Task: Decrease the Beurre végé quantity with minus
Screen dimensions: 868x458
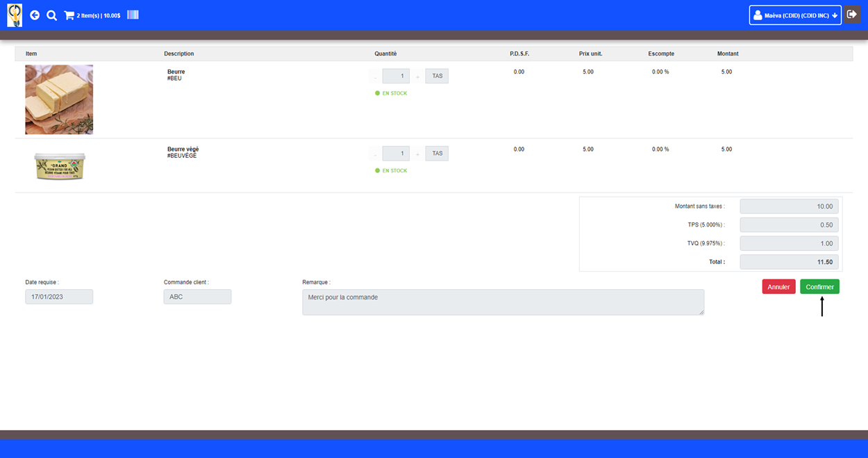Action: pos(376,154)
